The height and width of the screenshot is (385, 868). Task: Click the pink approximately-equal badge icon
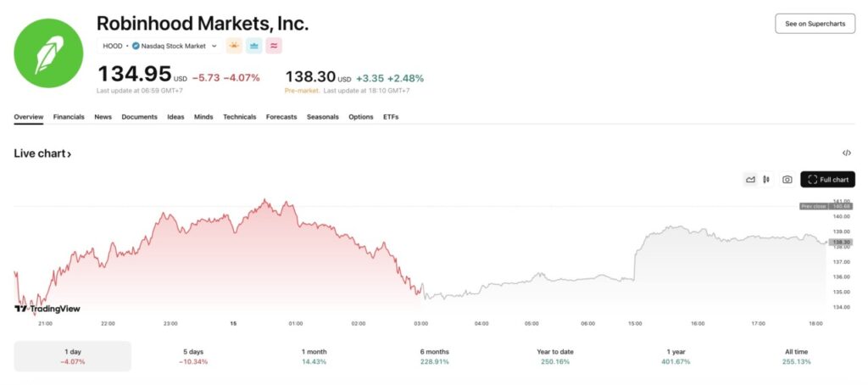[x=275, y=46]
